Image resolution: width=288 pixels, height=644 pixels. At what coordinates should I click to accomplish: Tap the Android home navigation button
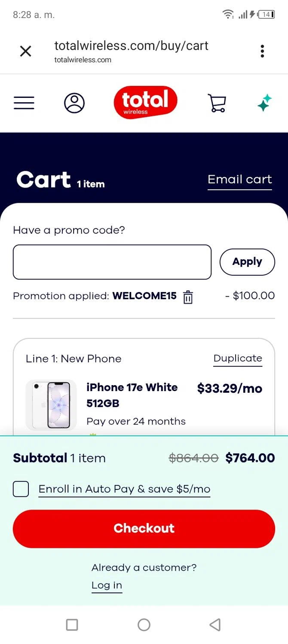coord(144,625)
